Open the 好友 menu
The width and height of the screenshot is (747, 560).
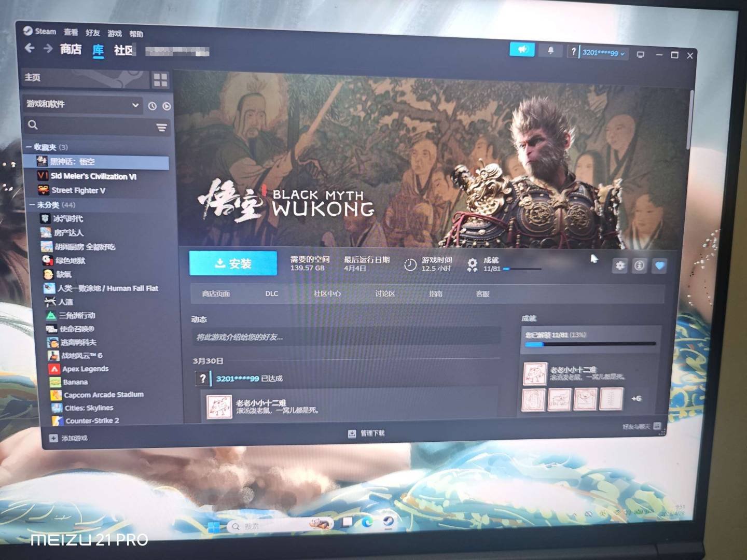(x=92, y=33)
